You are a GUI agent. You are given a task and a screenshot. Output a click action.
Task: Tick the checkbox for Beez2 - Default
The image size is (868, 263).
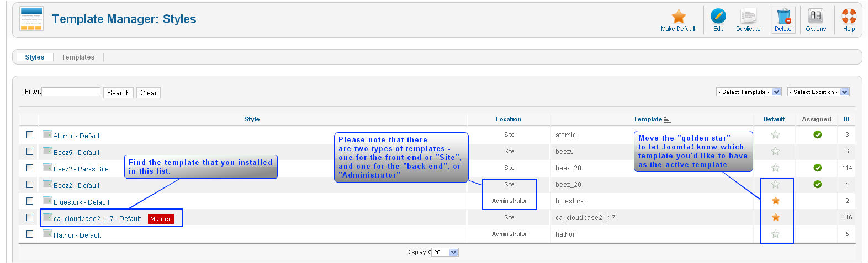[x=29, y=184]
